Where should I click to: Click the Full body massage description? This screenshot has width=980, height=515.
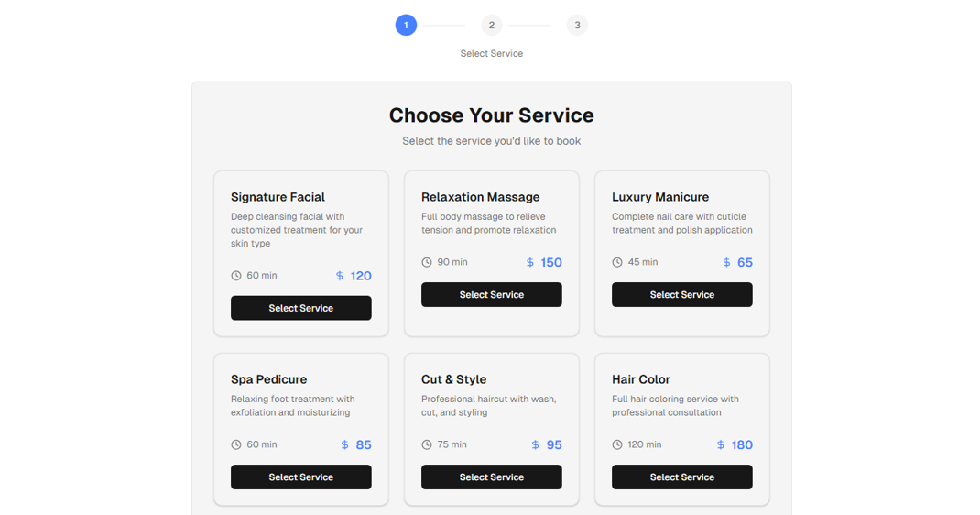(489, 223)
